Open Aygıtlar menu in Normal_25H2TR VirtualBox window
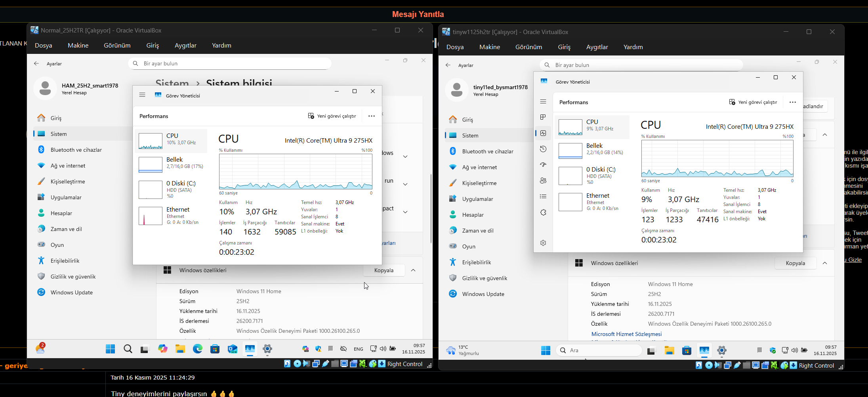Viewport: 868px width, 397px height. (x=185, y=46)
